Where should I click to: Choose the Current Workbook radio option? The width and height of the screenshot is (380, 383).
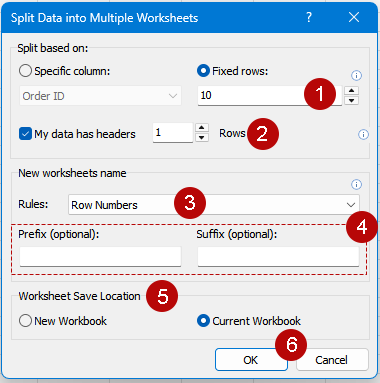(203, 321)
